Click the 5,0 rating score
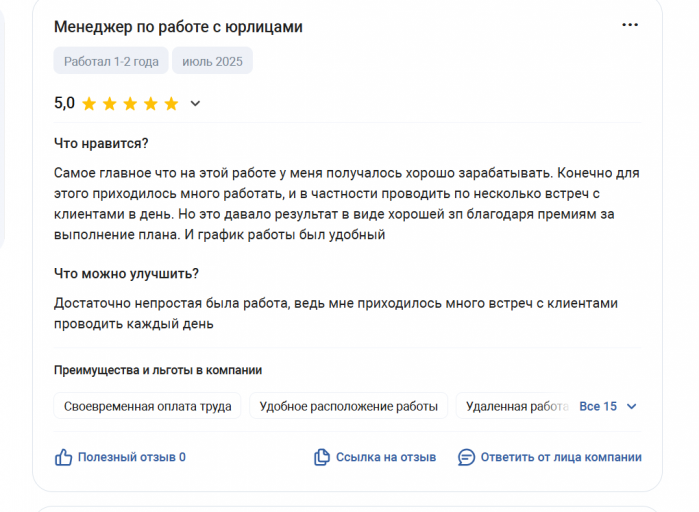The height and width of the screenshot is (512, 699). point(65,103)
